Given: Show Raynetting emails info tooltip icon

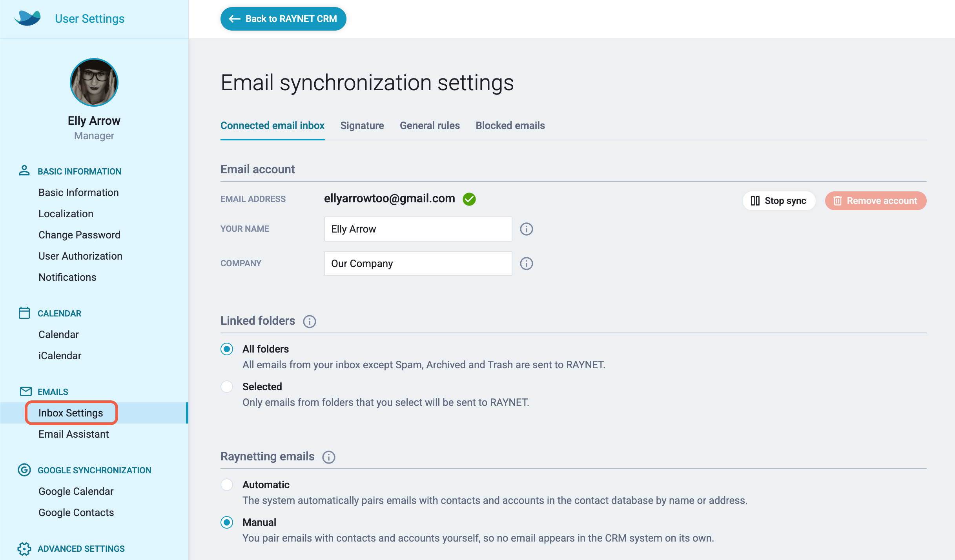Looking at the screenshot, I should click(x=329, y=457).
